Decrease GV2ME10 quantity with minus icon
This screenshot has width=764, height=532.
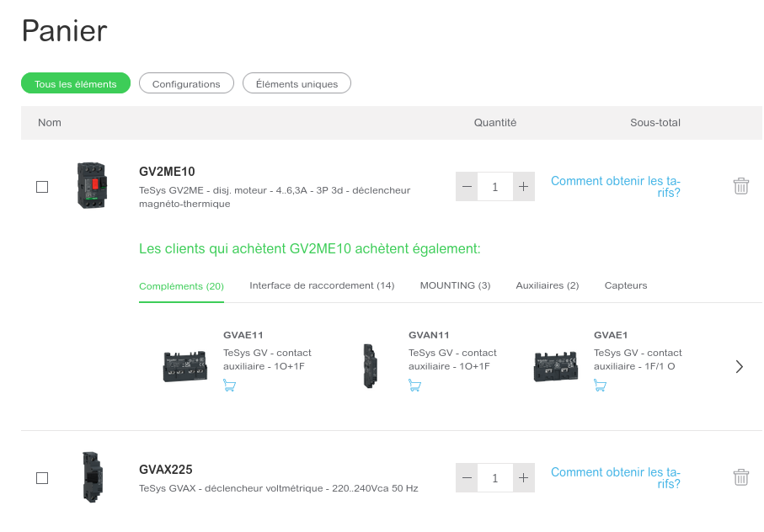click(467, 186)
